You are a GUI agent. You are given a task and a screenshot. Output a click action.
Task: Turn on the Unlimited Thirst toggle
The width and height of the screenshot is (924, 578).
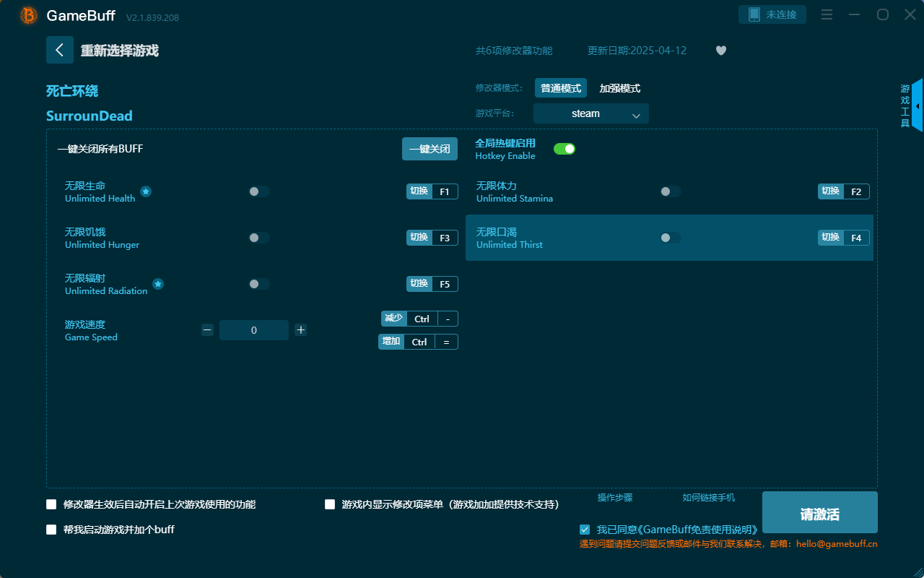[671, 238]
